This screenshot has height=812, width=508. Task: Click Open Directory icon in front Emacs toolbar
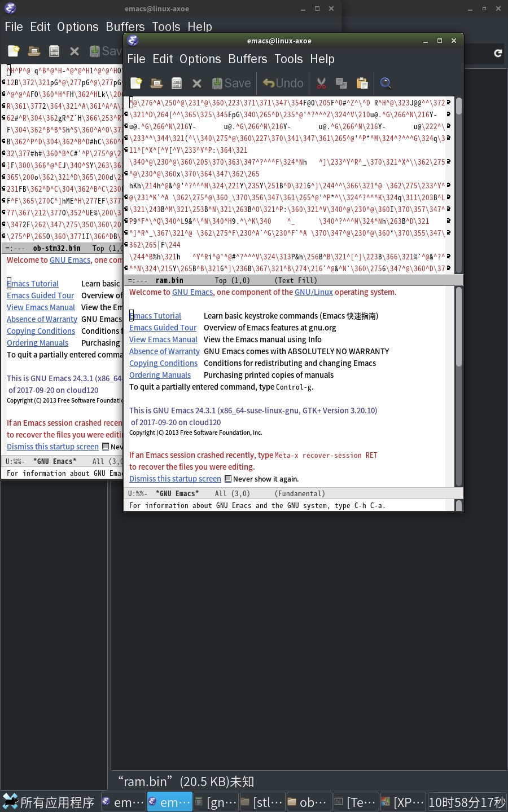pos(177,83)
